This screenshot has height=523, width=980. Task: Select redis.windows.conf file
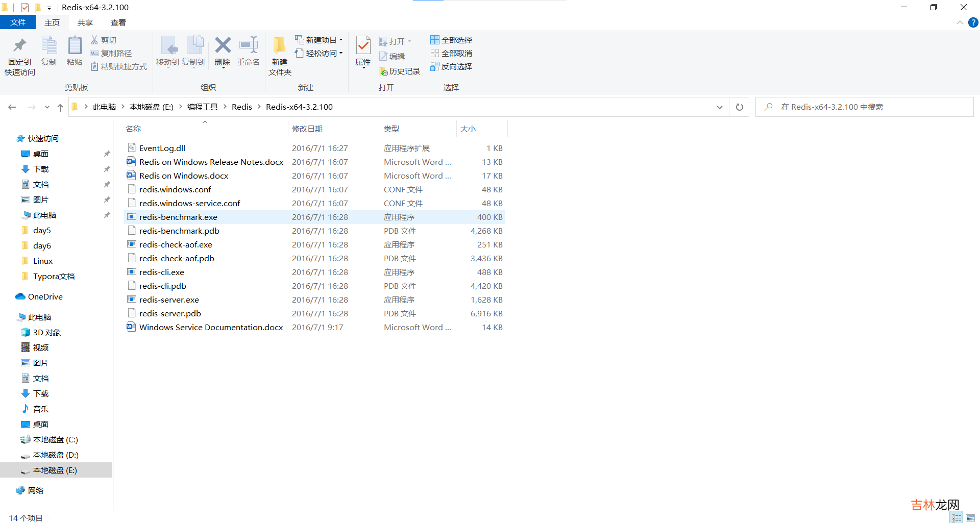[x=314, y=189]
